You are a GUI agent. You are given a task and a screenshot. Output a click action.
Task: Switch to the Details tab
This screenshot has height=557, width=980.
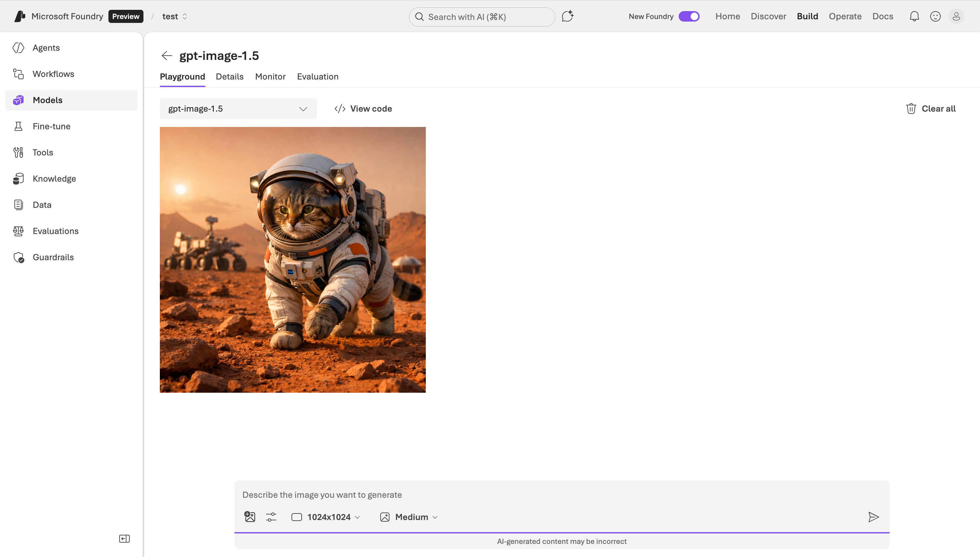(229, 77)
